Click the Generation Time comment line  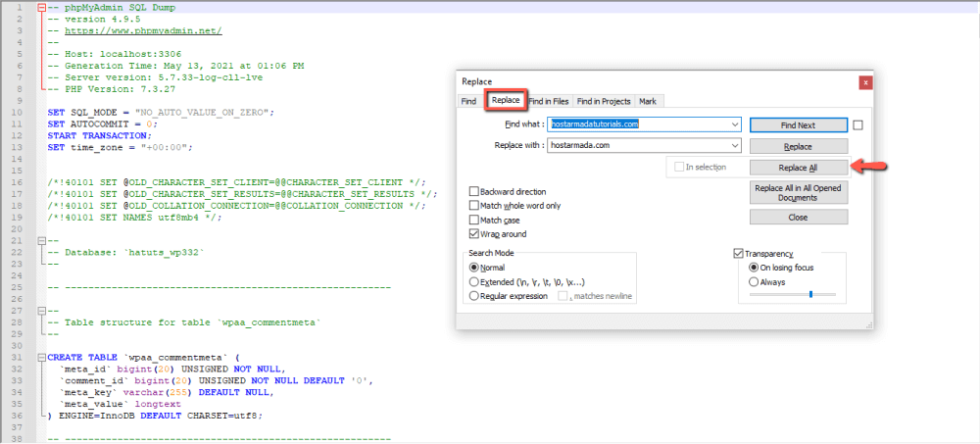pos(175,66)
